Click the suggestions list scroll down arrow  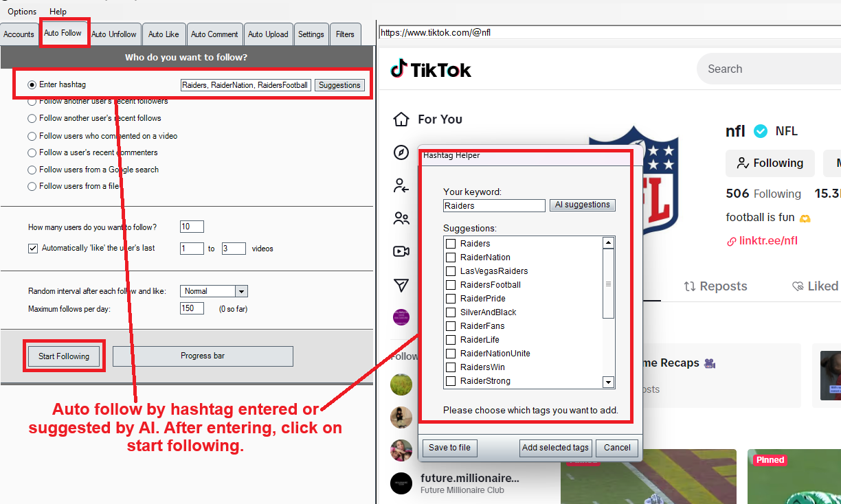click(608, 382)
